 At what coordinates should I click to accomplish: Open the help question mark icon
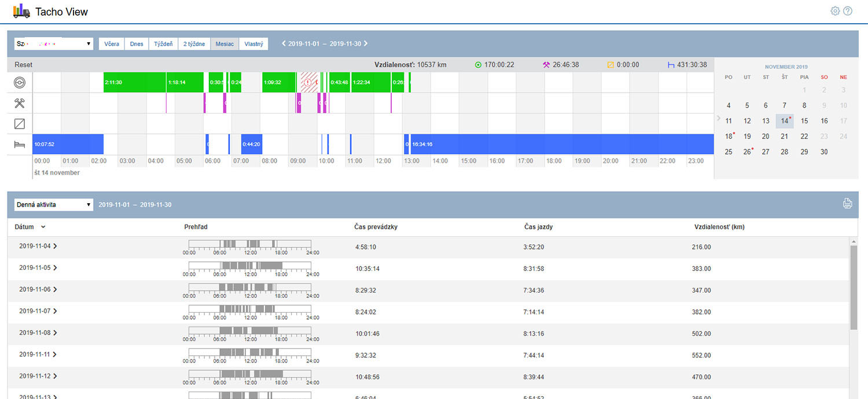pyautogui.click(x=848, y=11)
